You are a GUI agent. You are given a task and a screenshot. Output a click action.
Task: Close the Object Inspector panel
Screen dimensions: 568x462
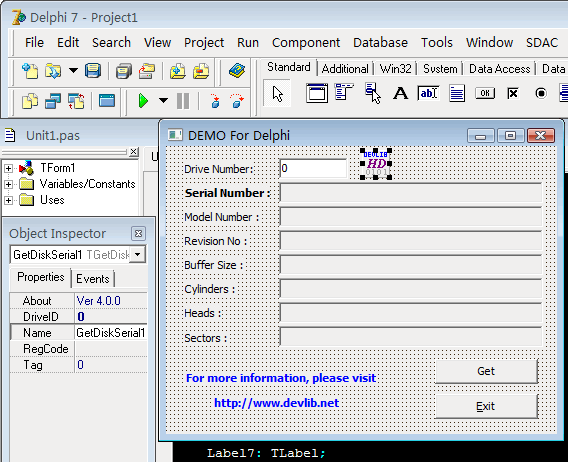click(x=138, y=234)
